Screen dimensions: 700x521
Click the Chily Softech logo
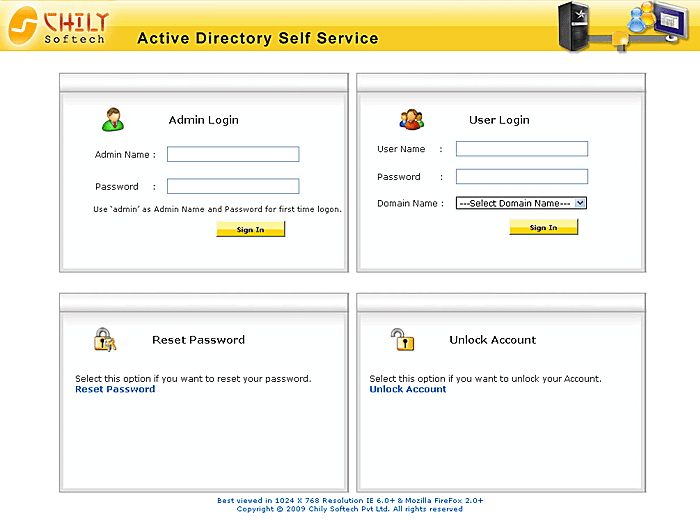[x=60, y=26]
